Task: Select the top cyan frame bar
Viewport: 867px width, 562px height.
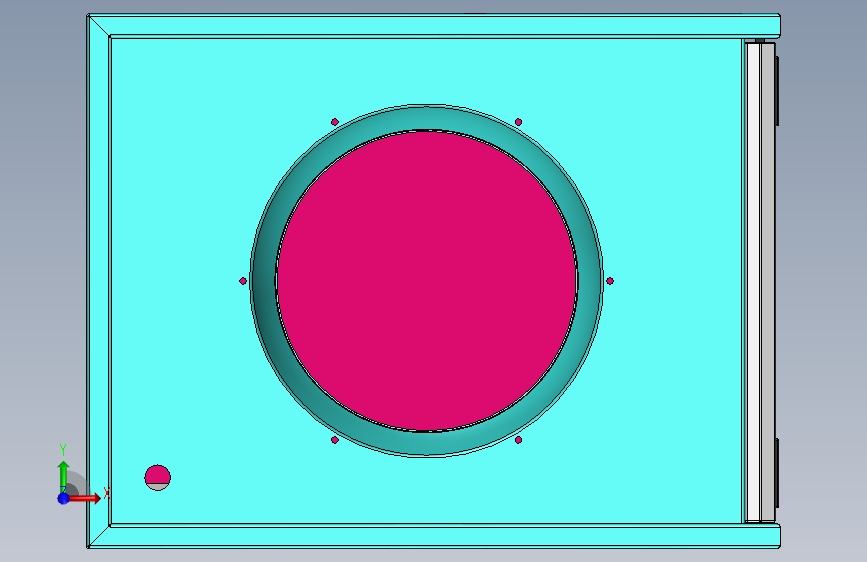Action: click(x=434, y=25)
